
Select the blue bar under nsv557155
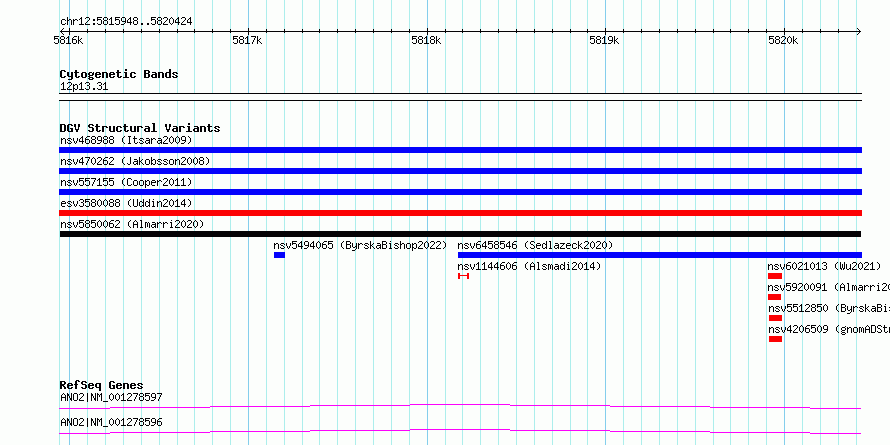[x=460, y=192]
